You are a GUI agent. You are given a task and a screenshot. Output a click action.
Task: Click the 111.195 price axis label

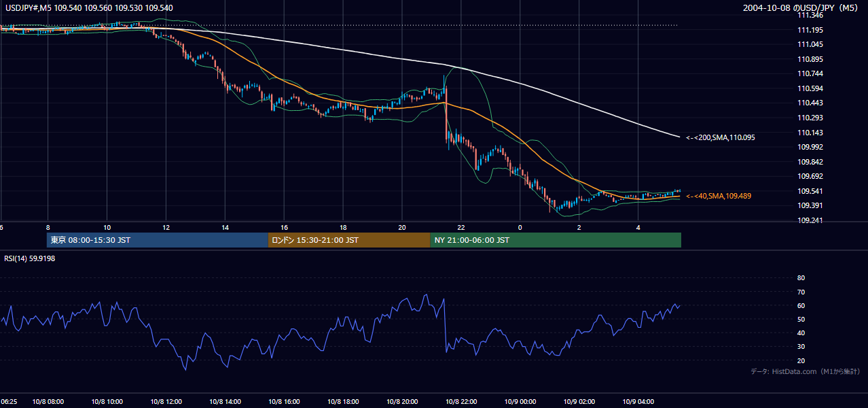click(x=810, y=30)
